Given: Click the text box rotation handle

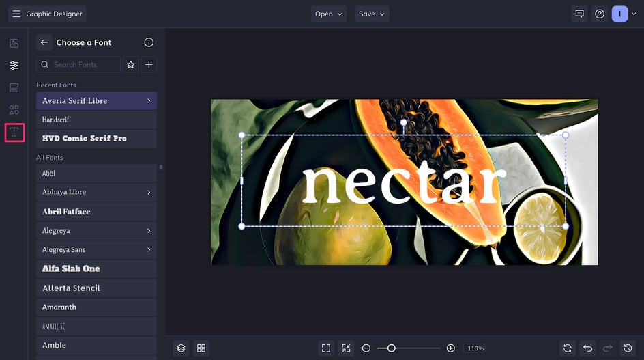Looking at the screenshot, I should click(404, 122).
